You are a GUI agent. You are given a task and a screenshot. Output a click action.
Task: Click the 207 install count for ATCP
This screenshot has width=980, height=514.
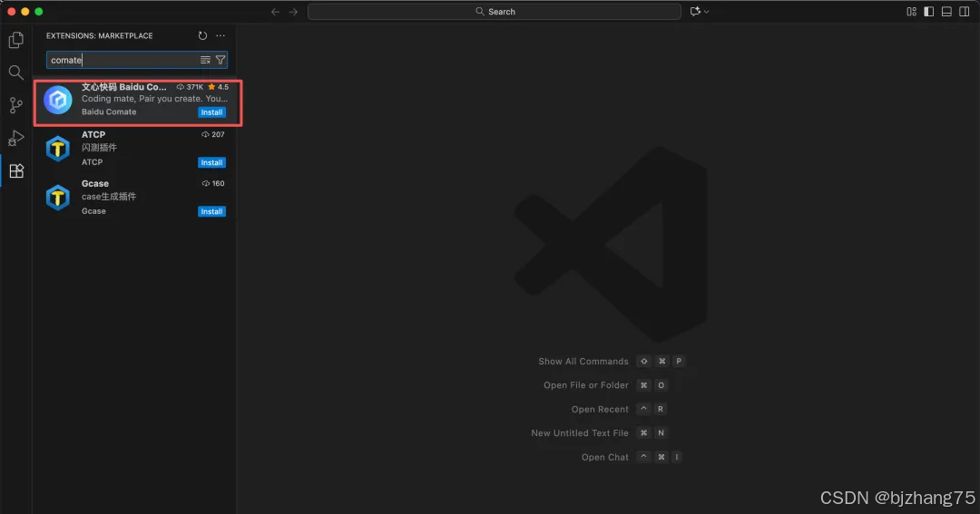213,134
